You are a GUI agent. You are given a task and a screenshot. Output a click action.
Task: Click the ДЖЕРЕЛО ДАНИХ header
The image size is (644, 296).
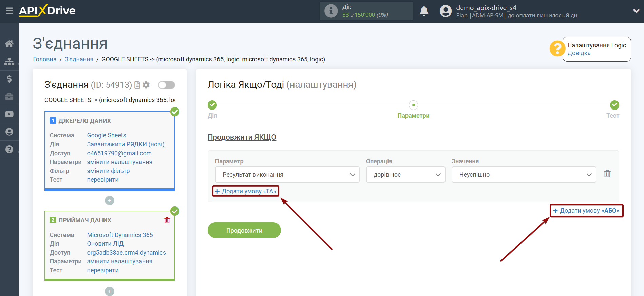84,121
